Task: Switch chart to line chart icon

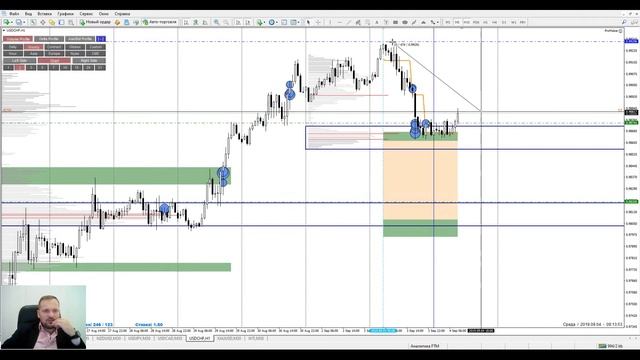Action: tap(205, 22)
